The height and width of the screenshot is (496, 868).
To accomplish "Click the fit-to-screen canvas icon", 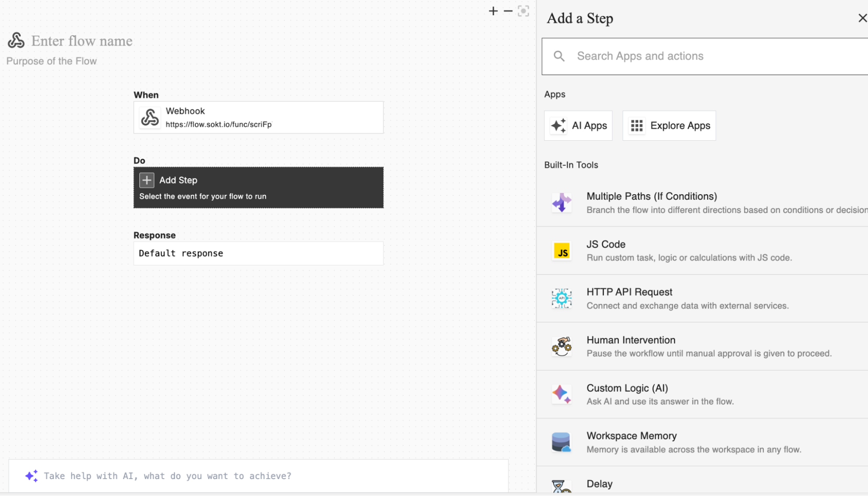I will pyautogui.click(x=523, y=11).
